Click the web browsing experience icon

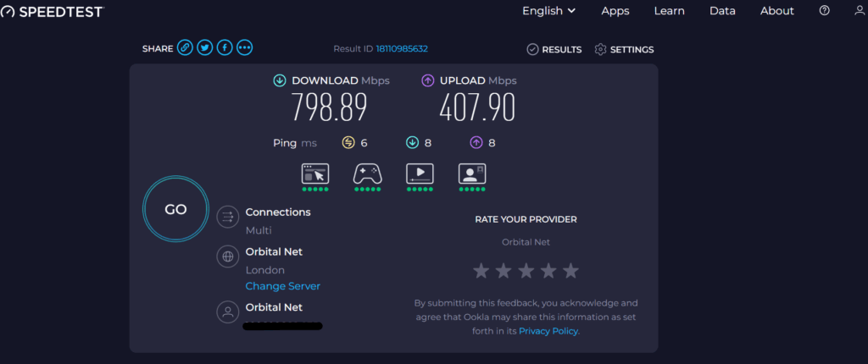[x=315, y=174]
